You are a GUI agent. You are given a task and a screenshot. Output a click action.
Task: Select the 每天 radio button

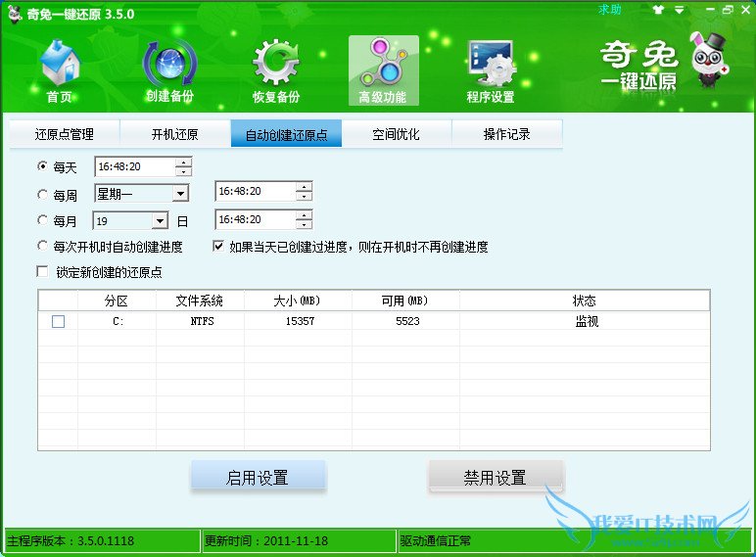pyautogui.click(x=42, y=166)
